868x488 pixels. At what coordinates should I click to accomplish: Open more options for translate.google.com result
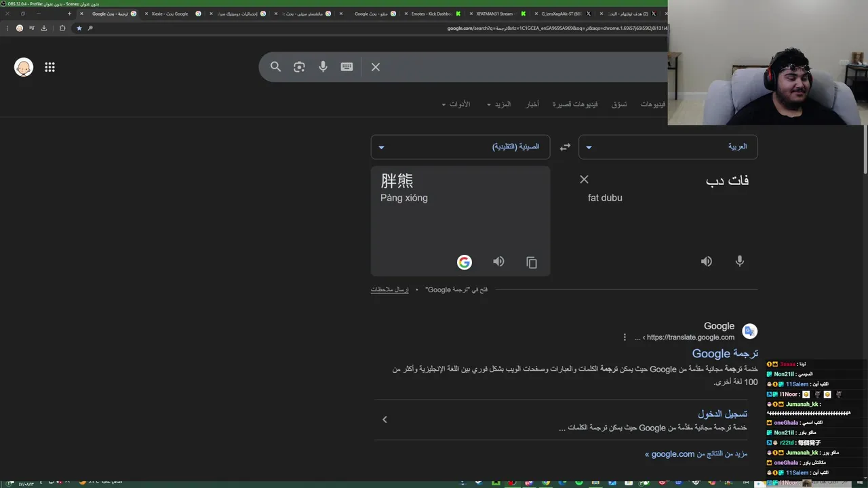(x=625, y=337)
